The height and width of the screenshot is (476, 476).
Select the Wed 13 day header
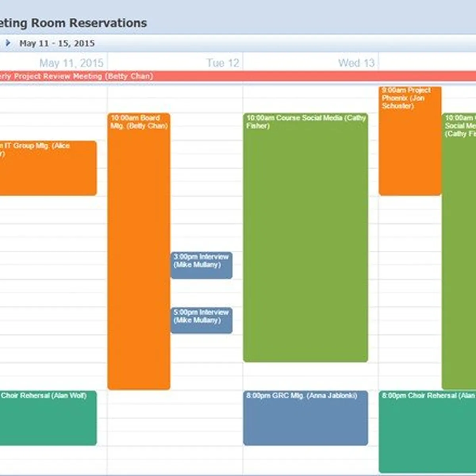tap(356, 63)
